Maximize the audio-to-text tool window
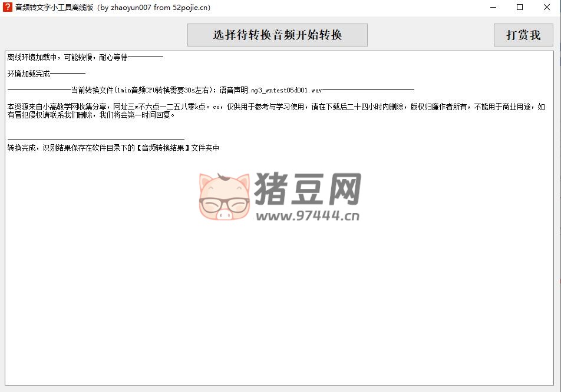The height and width of the screenshot is (392, 561). 520,7
